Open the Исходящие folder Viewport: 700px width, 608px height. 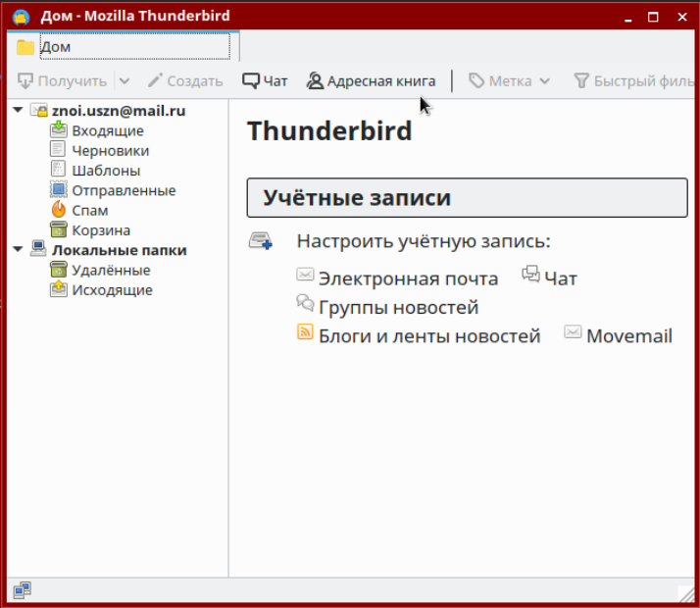pyautogui.click(x=112, y=290)
